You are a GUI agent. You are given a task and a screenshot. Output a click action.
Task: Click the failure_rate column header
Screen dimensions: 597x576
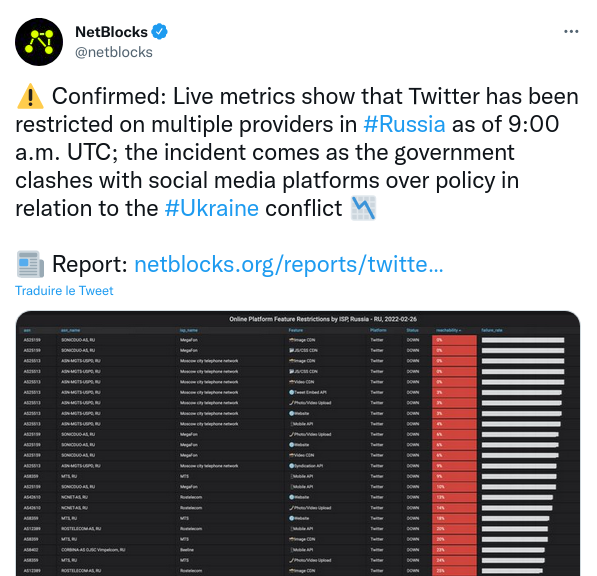point(492,330)
